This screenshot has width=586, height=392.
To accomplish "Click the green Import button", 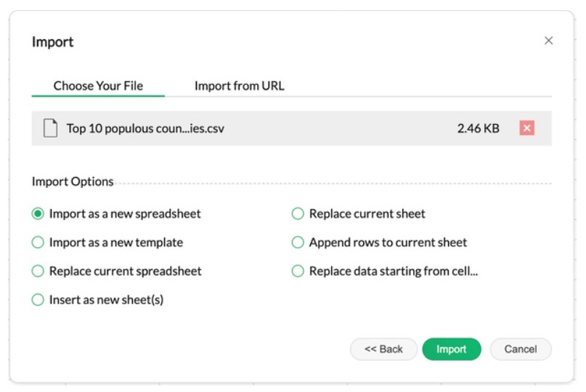I will point(451,349).
